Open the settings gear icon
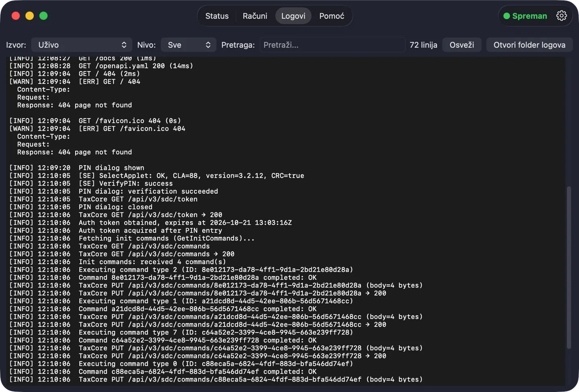The height and width of the screenshot is (392, 579). point(561,16)
